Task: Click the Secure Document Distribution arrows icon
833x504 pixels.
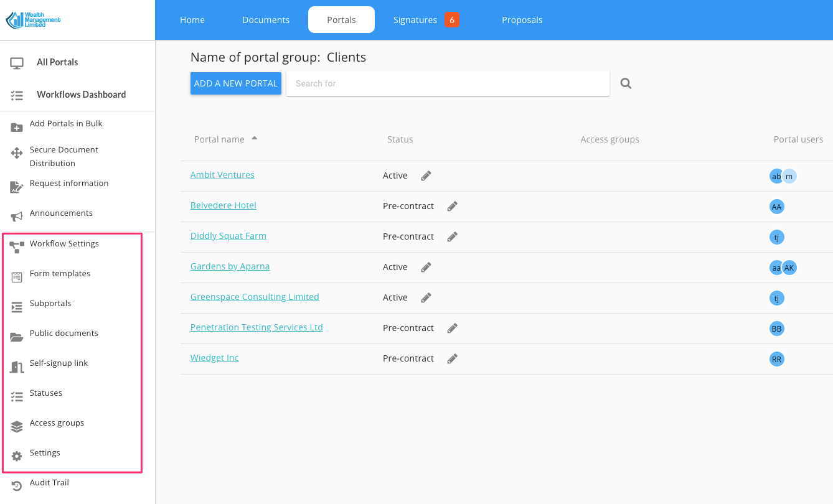Action: [x=17, y=153]
